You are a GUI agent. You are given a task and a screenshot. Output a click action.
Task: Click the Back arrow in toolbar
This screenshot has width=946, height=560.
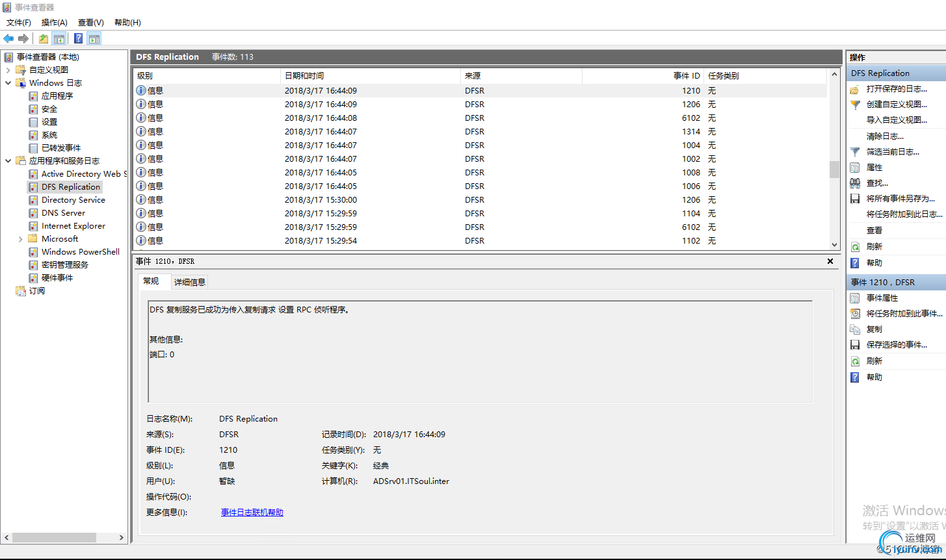tap(8, 38)
